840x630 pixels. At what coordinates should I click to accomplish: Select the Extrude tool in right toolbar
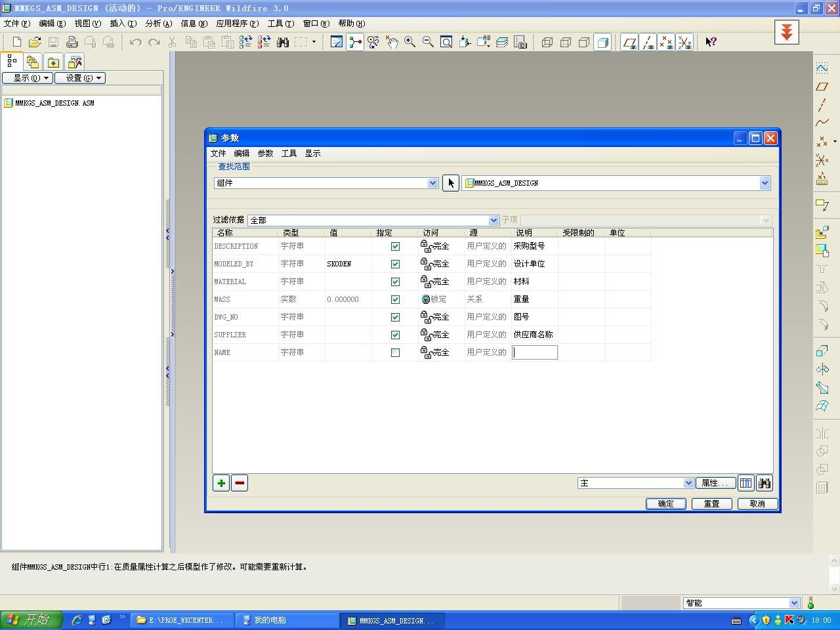pyautogui.click(x=822, y=350)
